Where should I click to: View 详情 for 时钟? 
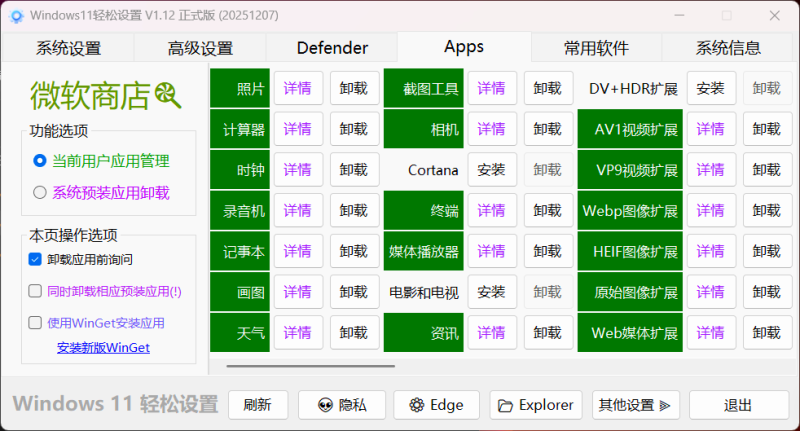(x=298, y=170)
